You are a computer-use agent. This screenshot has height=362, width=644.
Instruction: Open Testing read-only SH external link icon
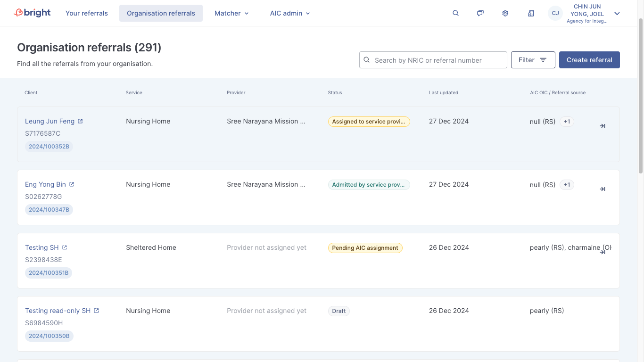point(96,311)
